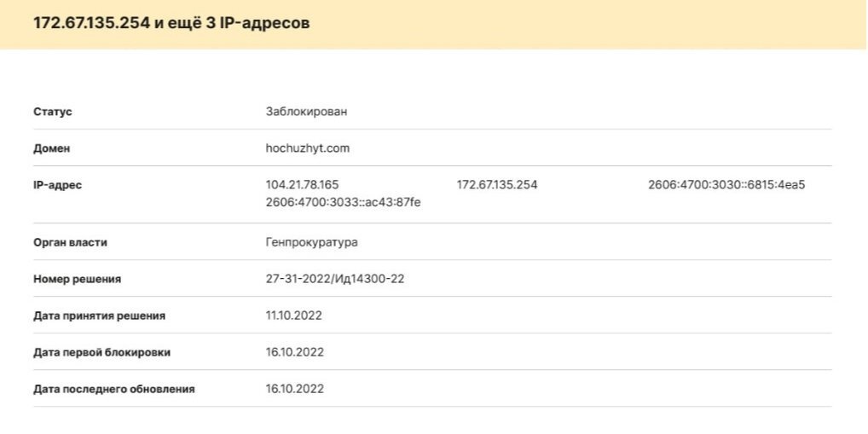Click the header title starting with 172.67.135.254
This screenshot has width=868, height=434.
(171, 23)
